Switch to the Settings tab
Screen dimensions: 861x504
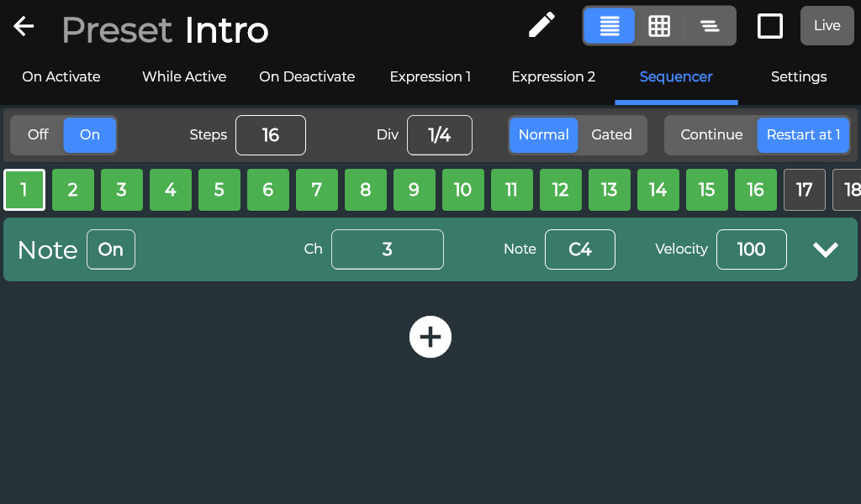pyautogui.click(x=799, y=76)
